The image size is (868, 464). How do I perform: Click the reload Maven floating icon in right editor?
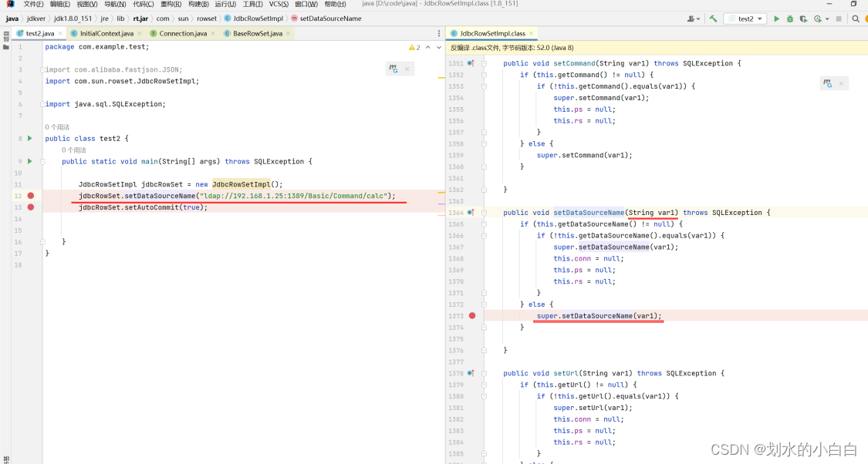828,83
